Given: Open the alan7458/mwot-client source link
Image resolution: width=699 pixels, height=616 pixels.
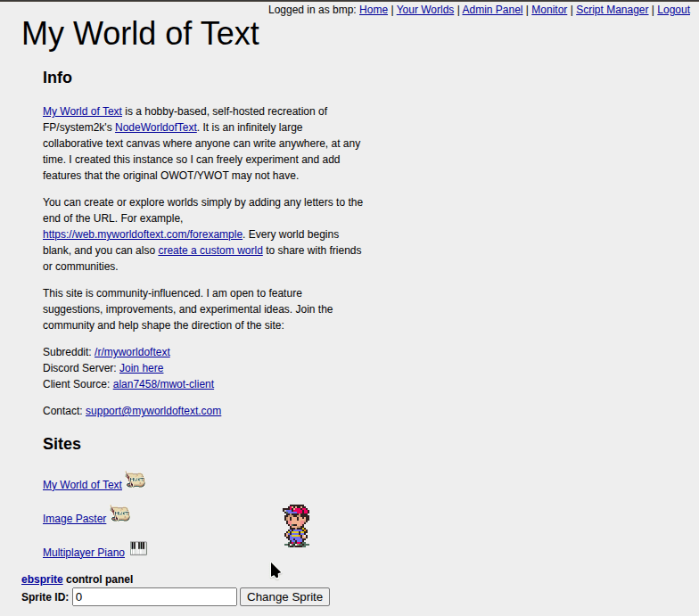Looking at the screenshot, I should coord(163,384).
